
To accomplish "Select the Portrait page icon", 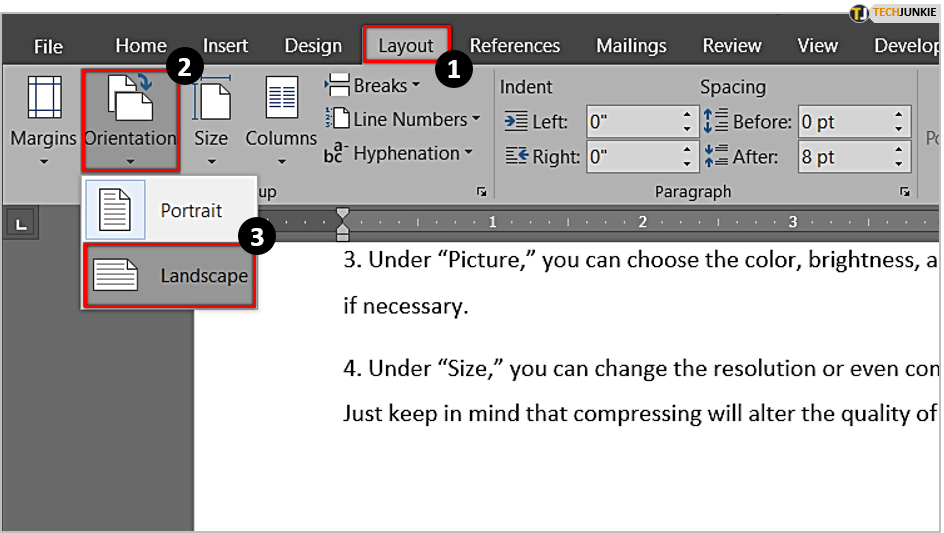I will point(116,211).
